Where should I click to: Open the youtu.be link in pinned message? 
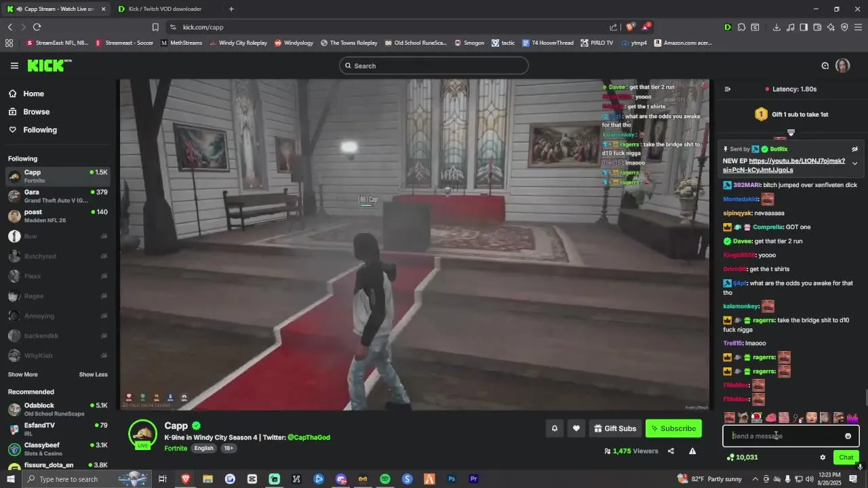coord(784,165)
